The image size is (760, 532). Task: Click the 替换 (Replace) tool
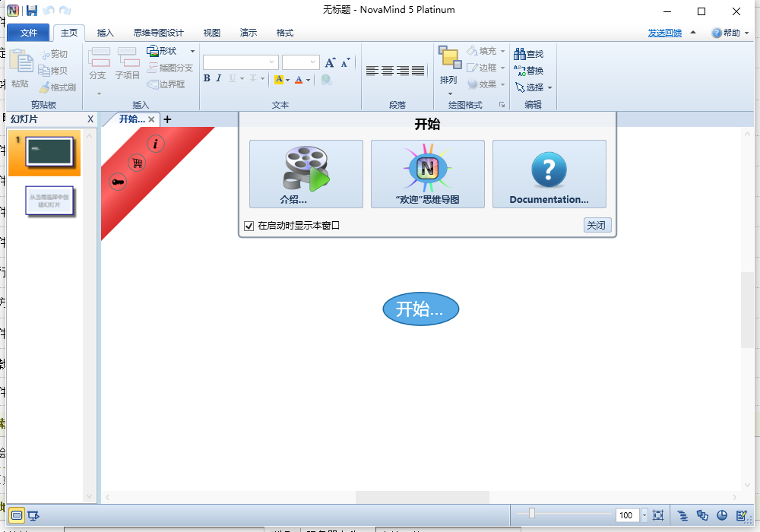[528, 71]
